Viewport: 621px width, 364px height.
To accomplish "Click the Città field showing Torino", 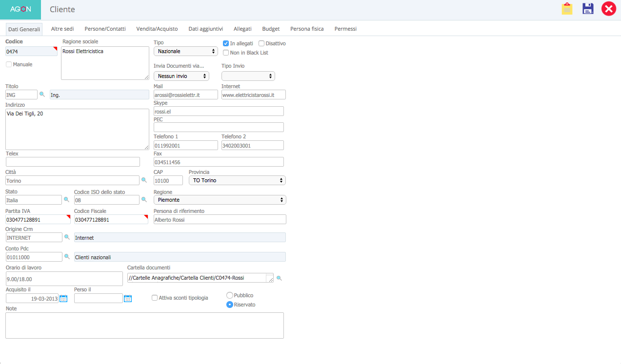I will (73, 180).
